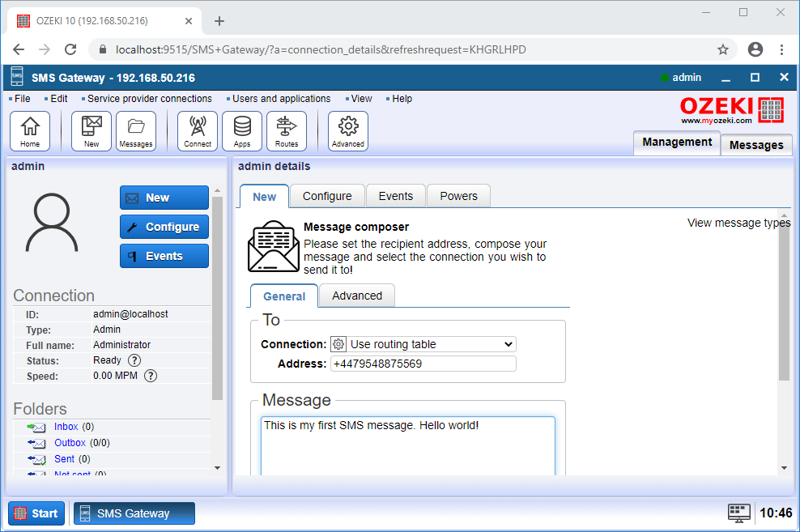This screenshot has height=532, width=800.
Task: Click the Inbox folder envelope icon
Action: [36, 428]
